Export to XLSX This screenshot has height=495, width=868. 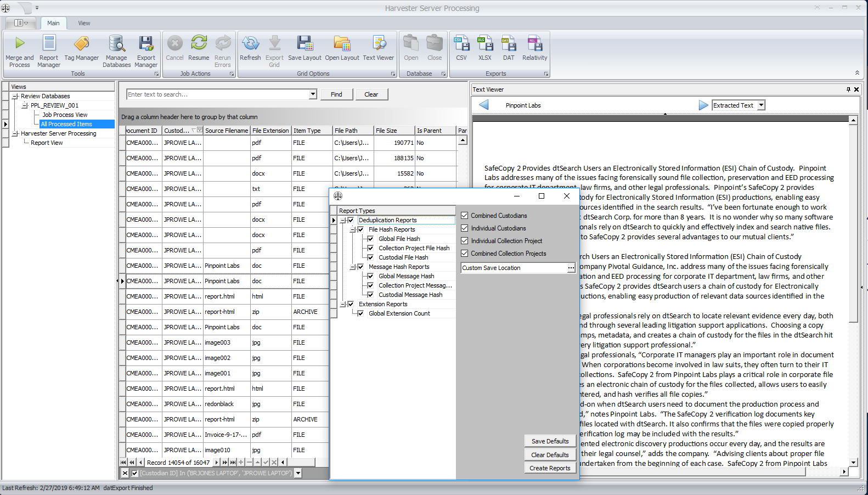pyautogui.click(x=485, y=48)
